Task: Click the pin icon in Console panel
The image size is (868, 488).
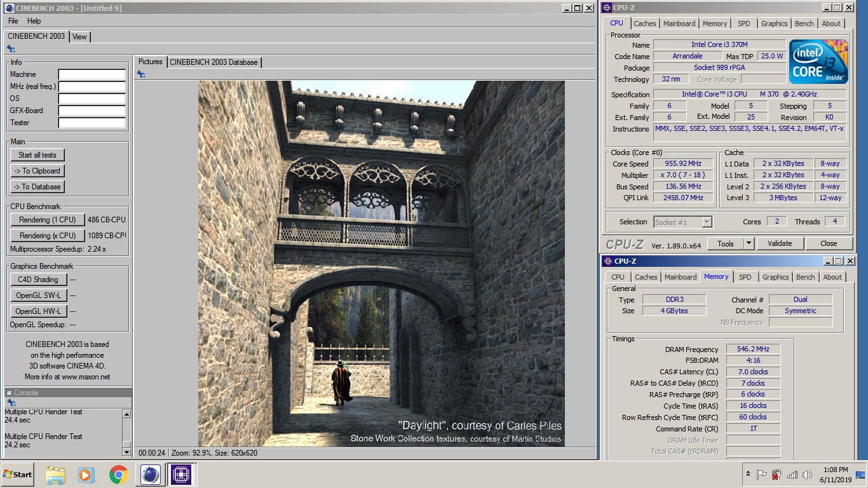Action: [x=11, y=403]
